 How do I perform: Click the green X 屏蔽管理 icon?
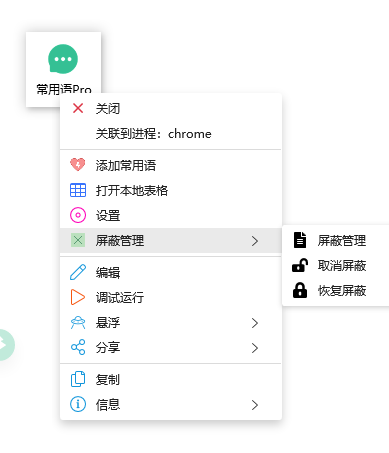[78, 240]
